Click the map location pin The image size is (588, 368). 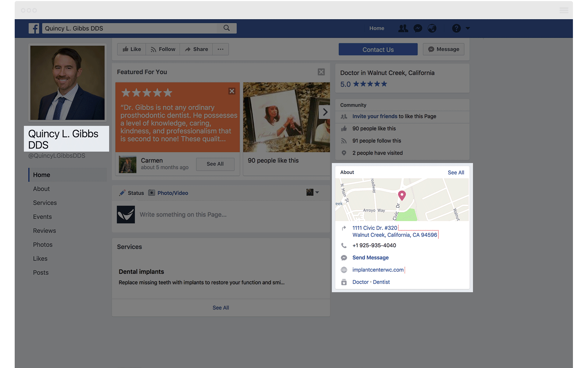[x=402, y=195]
